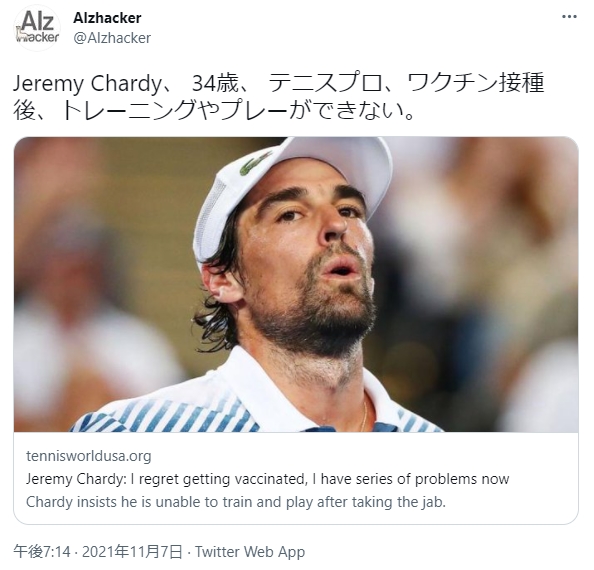Image resolution: width=594 pixels, height=570 pixels.
Task: Click the tennisworldusa.org domain label
Action: (x=89, y=456)
